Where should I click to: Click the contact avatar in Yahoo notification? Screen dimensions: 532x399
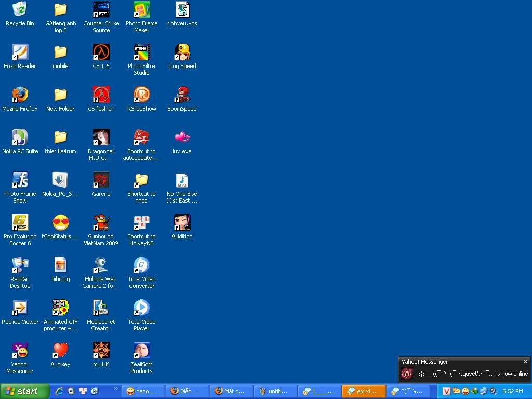(406, 374)
